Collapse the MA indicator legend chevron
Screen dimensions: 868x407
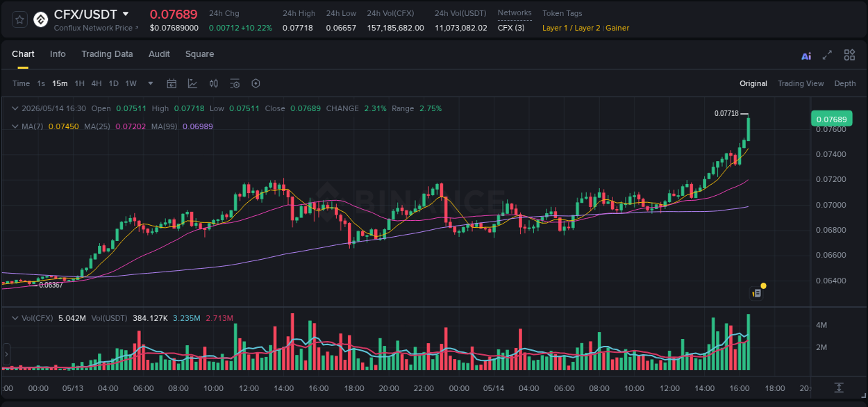[x=15, y=126]
